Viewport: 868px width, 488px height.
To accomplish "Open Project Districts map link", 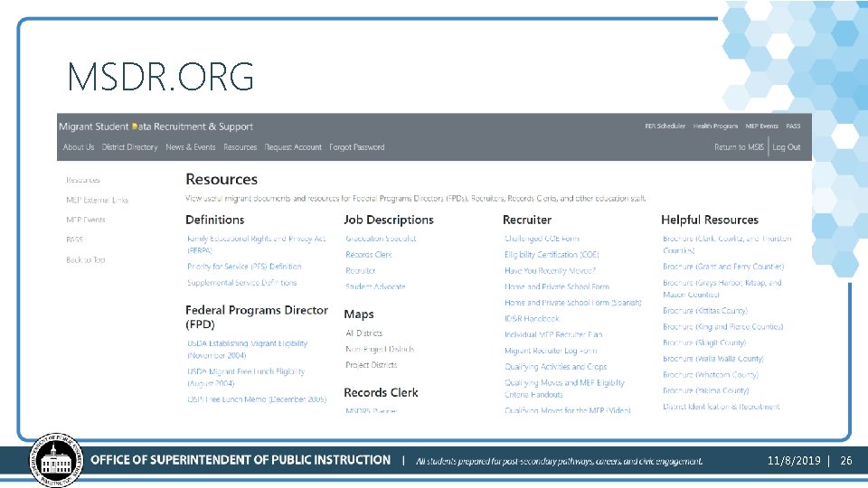I will click(x=371, y=365).
